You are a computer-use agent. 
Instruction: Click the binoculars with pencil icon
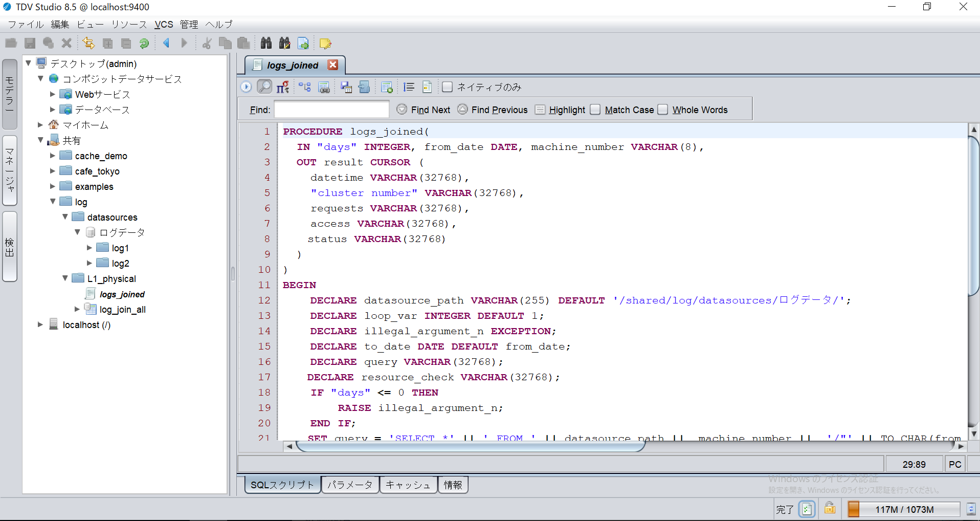click(x=284, y=44)
